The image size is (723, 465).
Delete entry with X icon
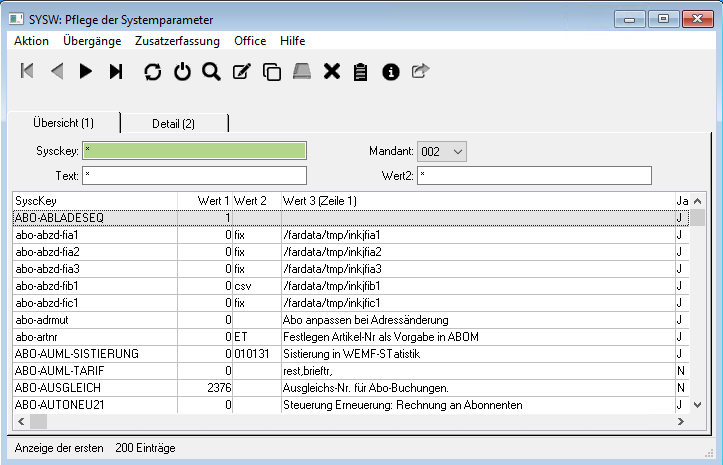pyautogui.click(x=332, y=71)
